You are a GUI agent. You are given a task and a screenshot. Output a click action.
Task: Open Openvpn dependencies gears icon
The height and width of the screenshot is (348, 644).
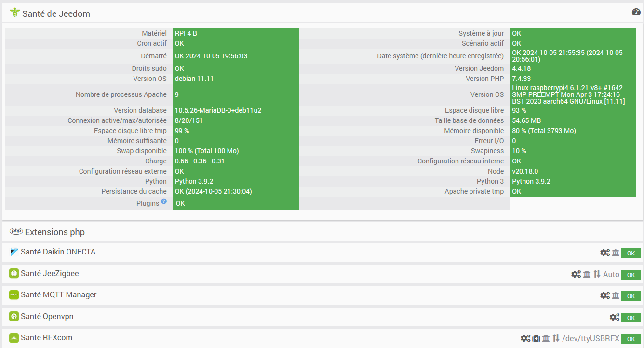[614, 317]
